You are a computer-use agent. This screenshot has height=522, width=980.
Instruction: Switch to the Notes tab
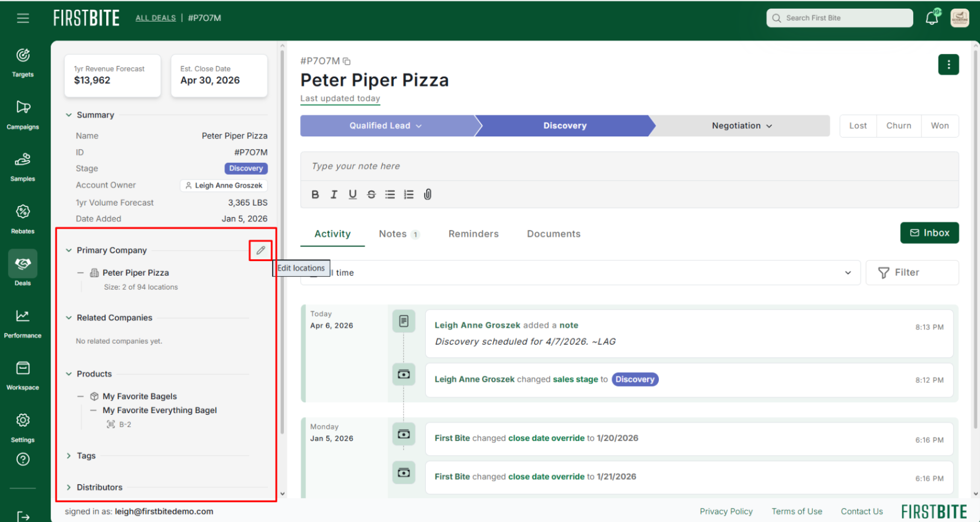[x=399, y=234]
